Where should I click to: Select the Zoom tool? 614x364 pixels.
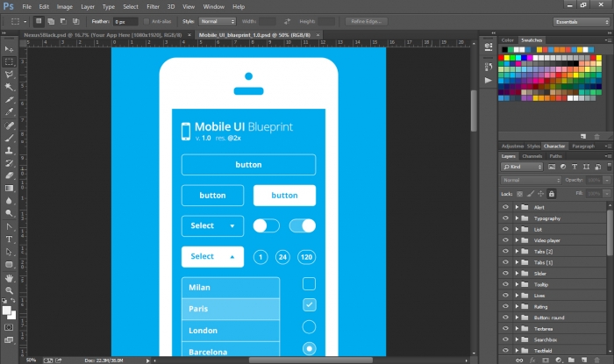coord(9,290)
